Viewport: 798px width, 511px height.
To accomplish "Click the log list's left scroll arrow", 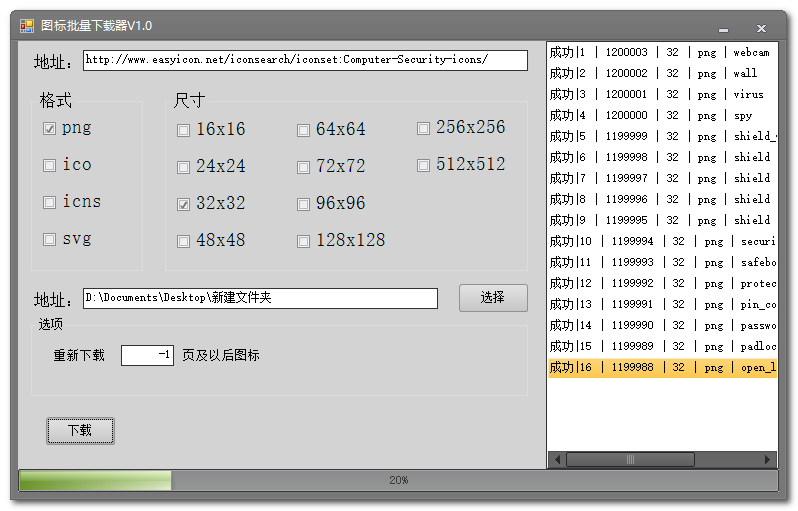I will [556, 460].
